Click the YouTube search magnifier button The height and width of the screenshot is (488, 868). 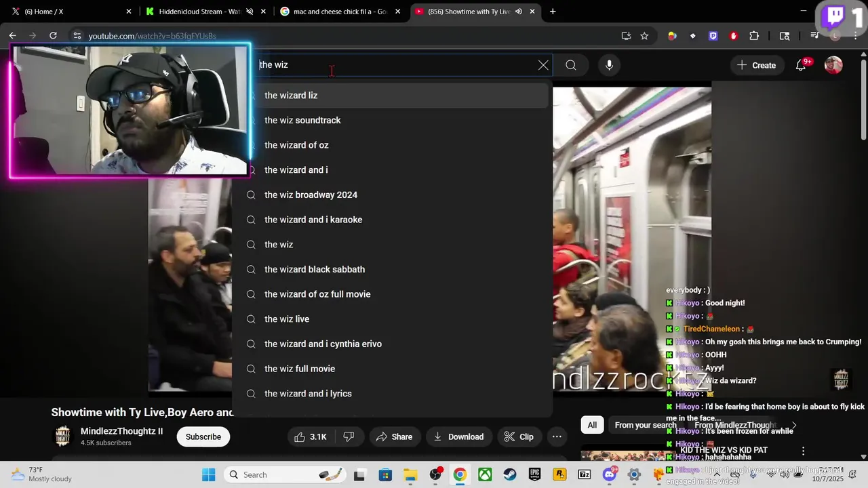pos(571,65)
